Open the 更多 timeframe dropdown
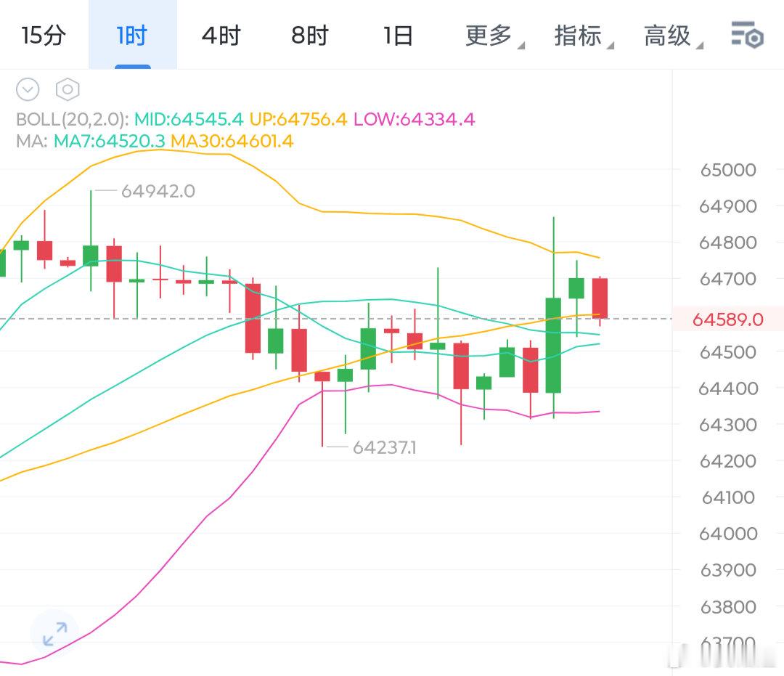Viewport: 784px width, 676px height. tap(494, 36)
